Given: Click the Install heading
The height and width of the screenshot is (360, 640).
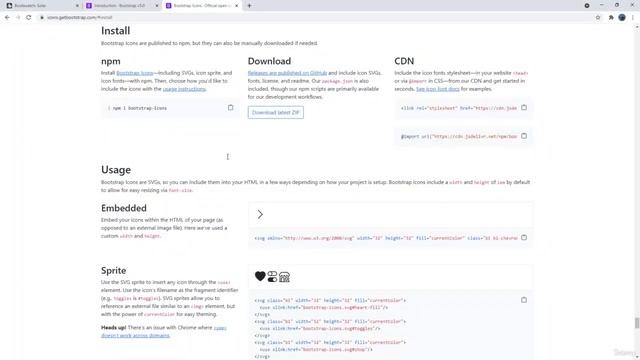Looking at the screenshot, I should click(116, 31).
